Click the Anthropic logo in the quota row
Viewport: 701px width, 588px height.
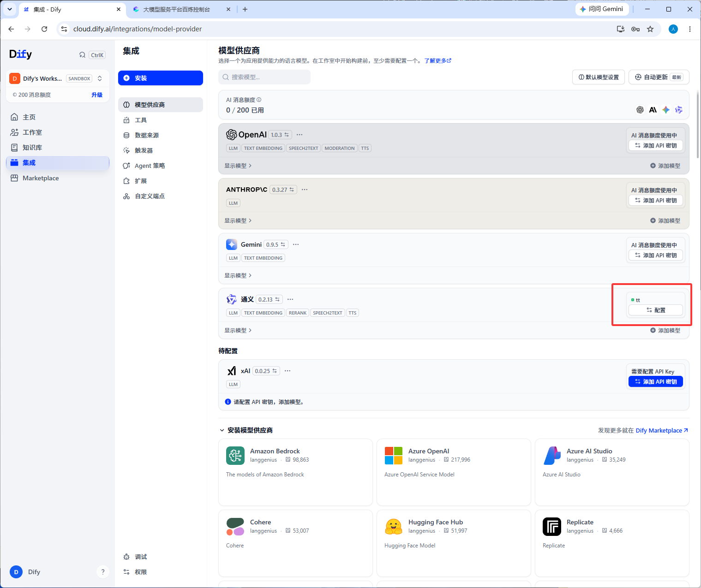click(653, 110)
